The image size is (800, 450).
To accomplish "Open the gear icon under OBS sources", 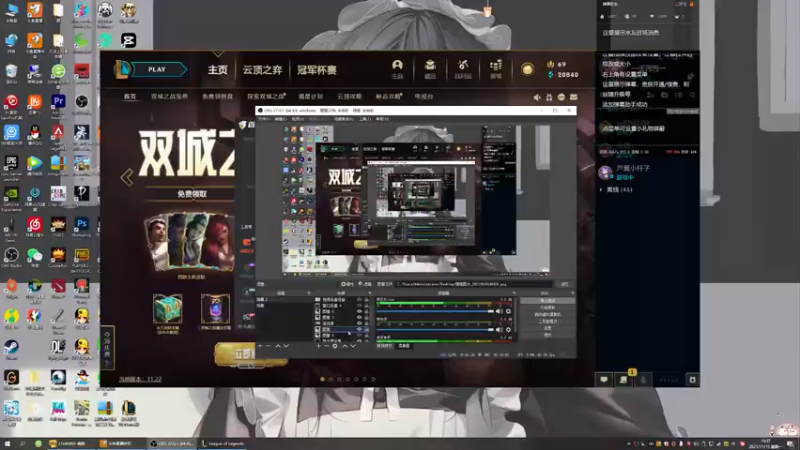I will click(335, 346).
